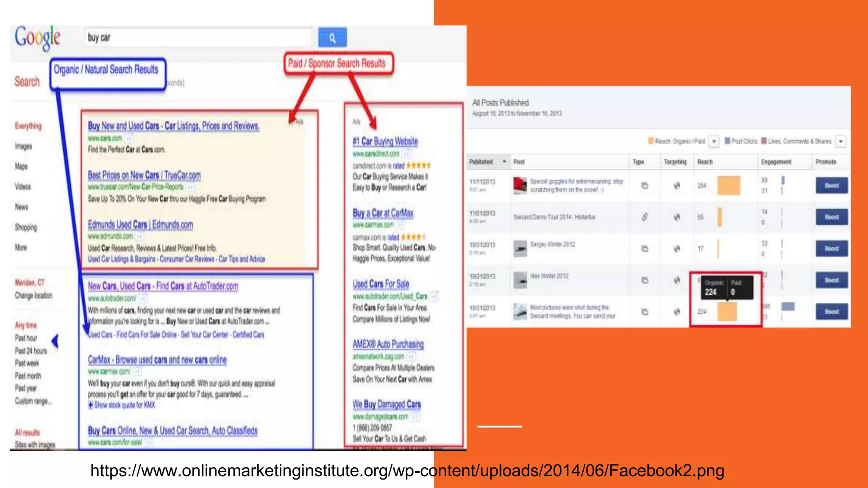Sort by the Published column arrow
The width and height of the screenshot is (868, 488).
pyautogui.click(x=504, y=161)
